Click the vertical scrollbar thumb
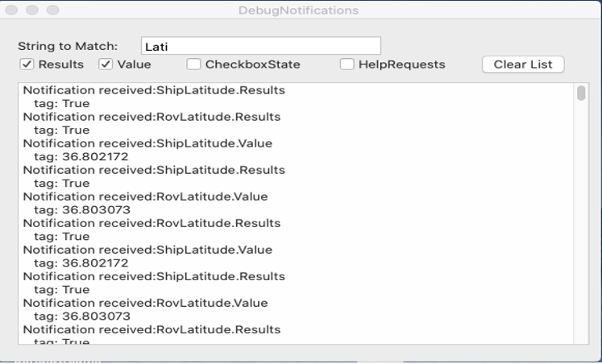 (x=581, y=93)
